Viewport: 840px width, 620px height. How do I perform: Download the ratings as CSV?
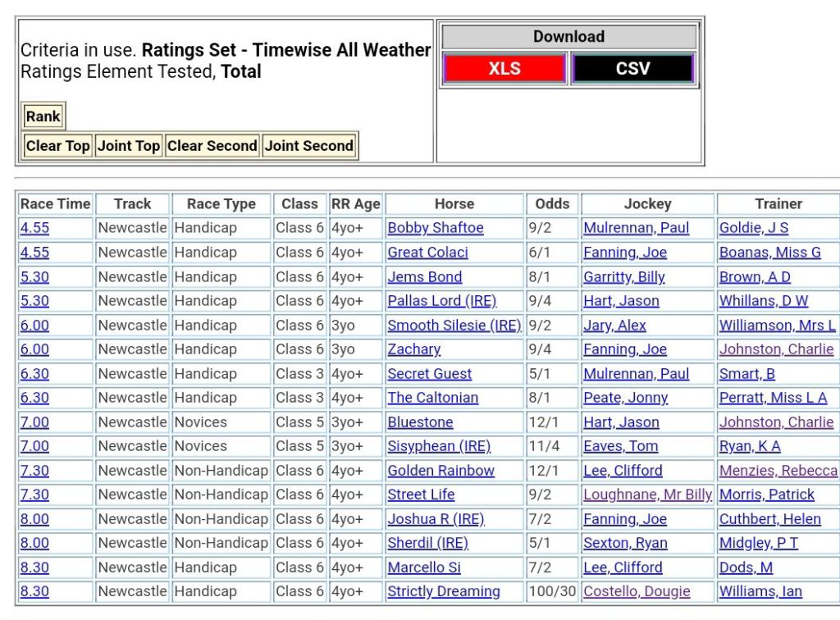632,69
